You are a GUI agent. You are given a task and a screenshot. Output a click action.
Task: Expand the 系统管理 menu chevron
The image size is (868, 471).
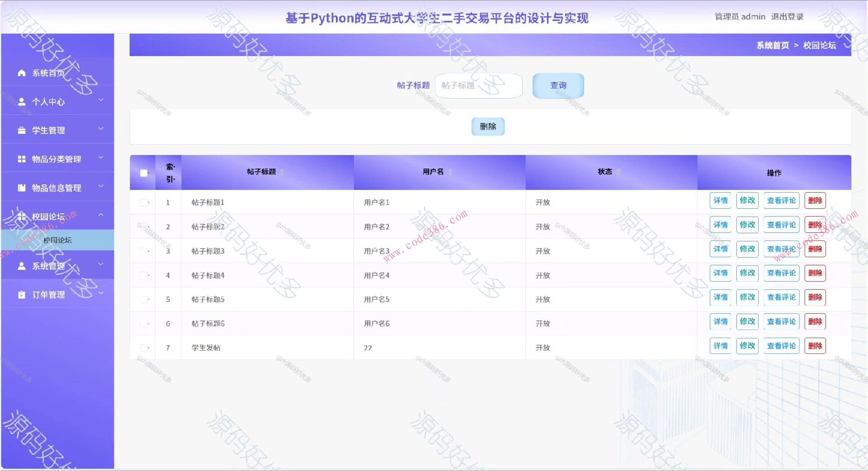(x=101, y=264)
